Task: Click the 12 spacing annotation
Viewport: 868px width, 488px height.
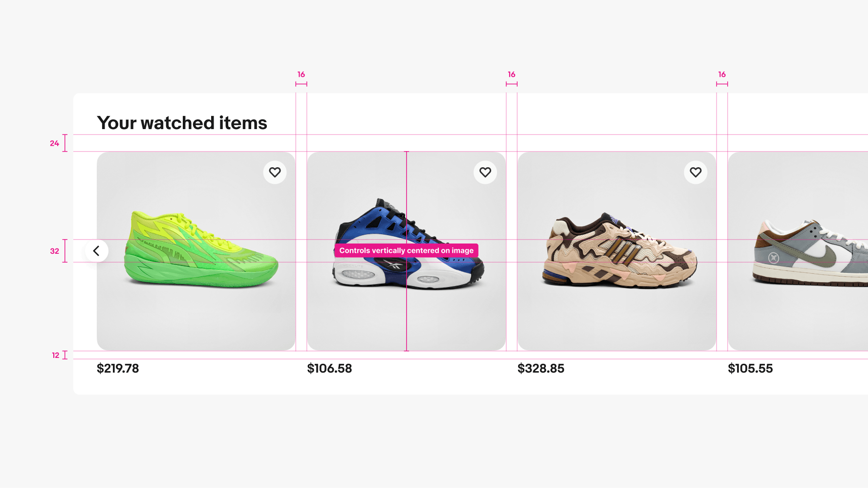Action: (x=56, y=355)
